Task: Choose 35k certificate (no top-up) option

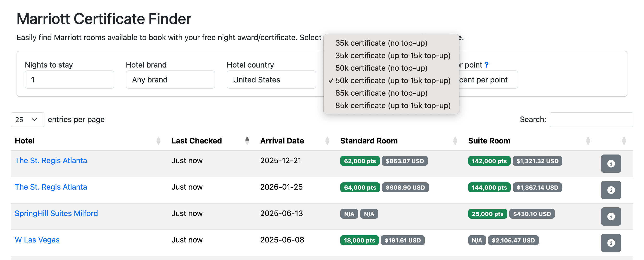Action: point(391,43)
